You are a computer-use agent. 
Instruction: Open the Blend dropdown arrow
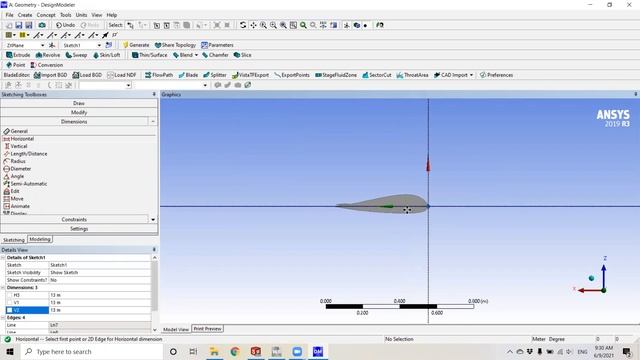coord(196,55)
